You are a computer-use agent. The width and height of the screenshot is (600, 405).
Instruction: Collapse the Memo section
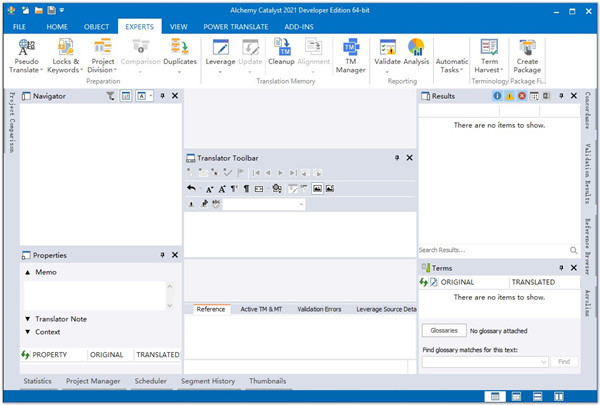click(28, 272)
